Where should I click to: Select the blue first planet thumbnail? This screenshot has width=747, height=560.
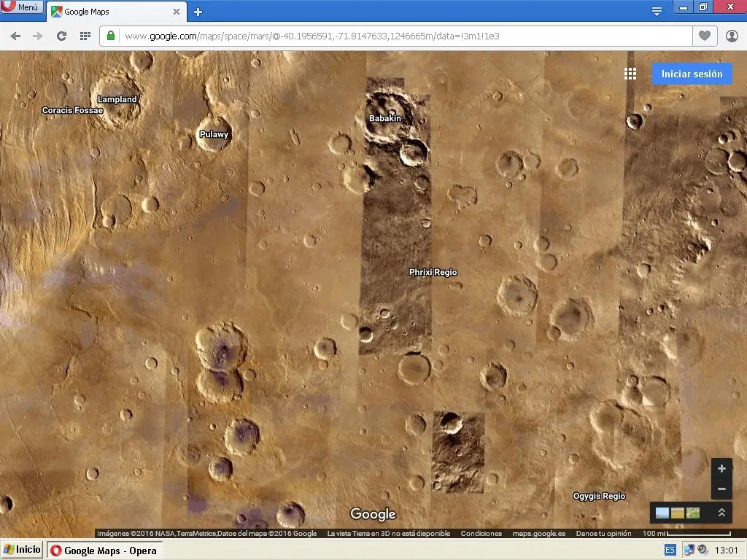click(x=662, y=513)
